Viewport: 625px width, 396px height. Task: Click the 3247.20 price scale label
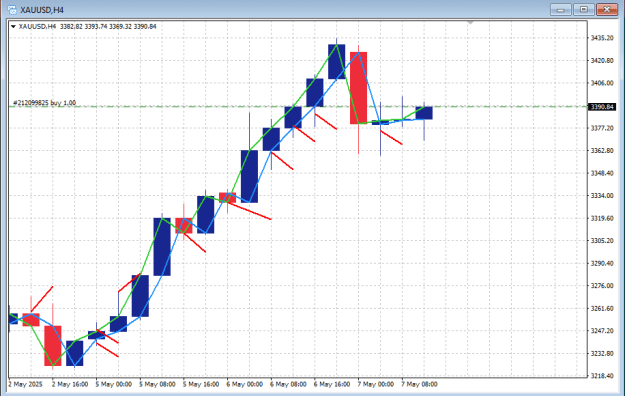click(602, 331)
